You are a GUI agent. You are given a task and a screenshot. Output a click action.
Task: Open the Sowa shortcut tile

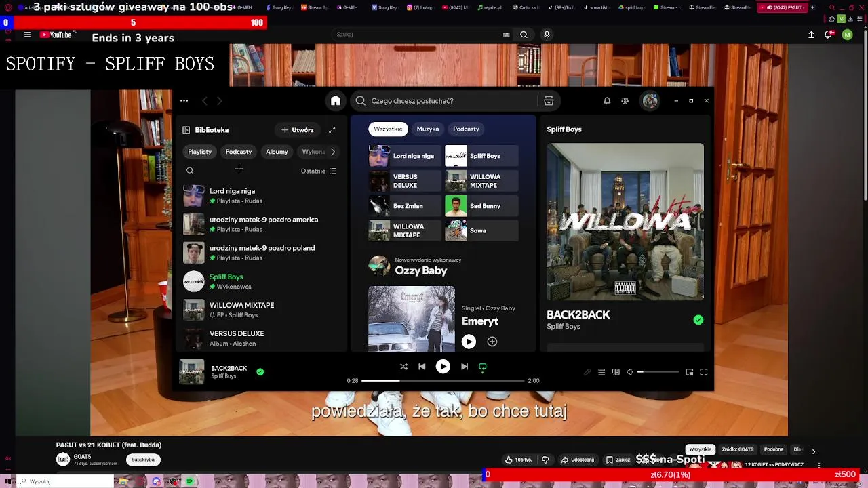coord(481,230)
